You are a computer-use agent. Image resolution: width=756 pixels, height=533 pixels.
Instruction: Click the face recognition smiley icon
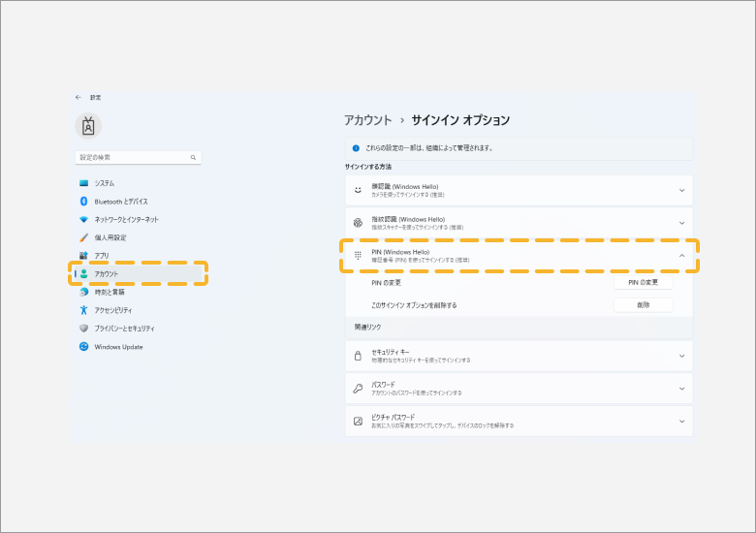click(358, 190)
